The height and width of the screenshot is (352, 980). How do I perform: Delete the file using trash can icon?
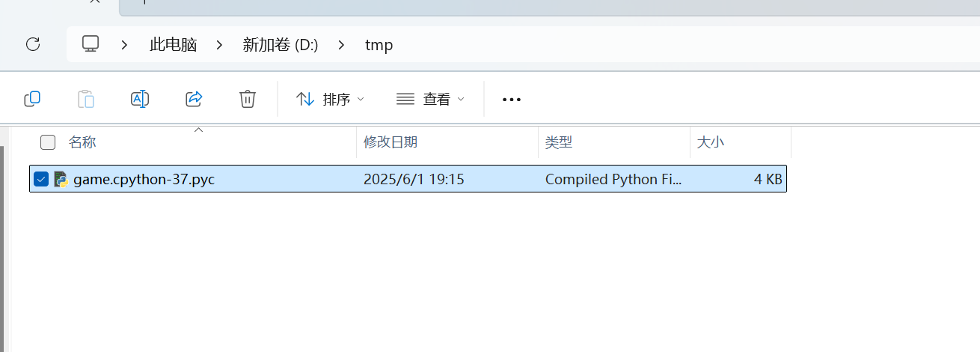tap(248, 99)
